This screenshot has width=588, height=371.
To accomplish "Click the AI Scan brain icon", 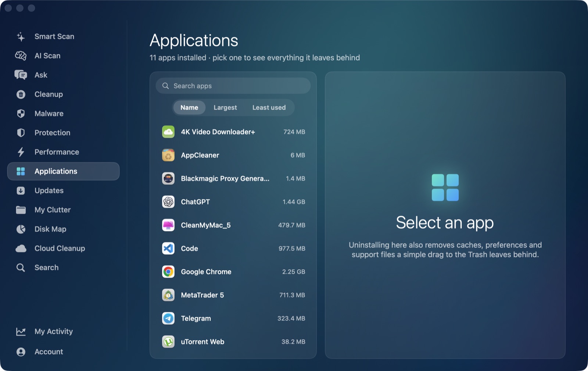I will (x=21, y=56).
